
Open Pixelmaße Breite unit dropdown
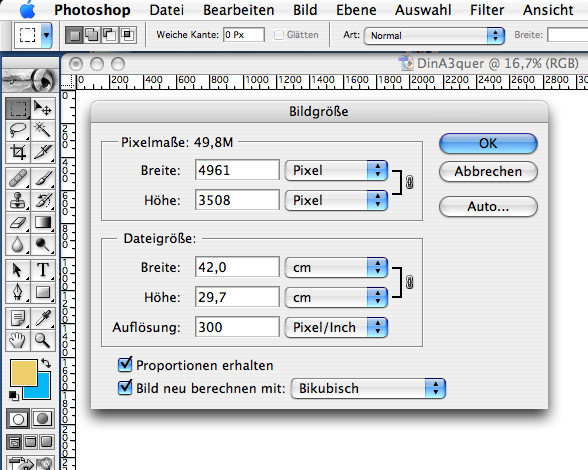coord(336,170)
